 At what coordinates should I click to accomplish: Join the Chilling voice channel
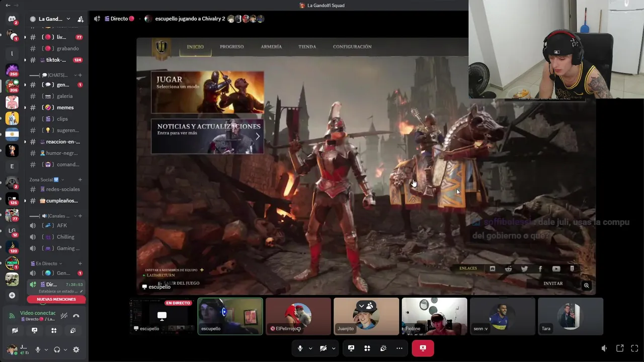(x=56, y=237)
